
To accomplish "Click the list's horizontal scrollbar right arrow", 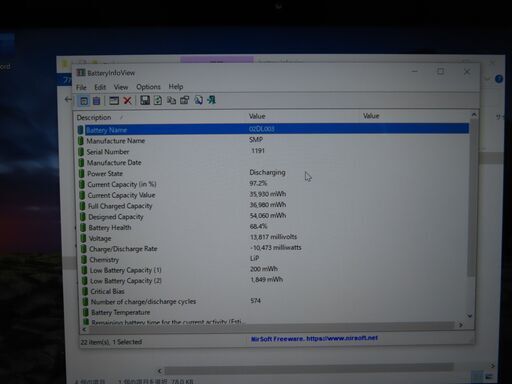I will click(461, 325).
